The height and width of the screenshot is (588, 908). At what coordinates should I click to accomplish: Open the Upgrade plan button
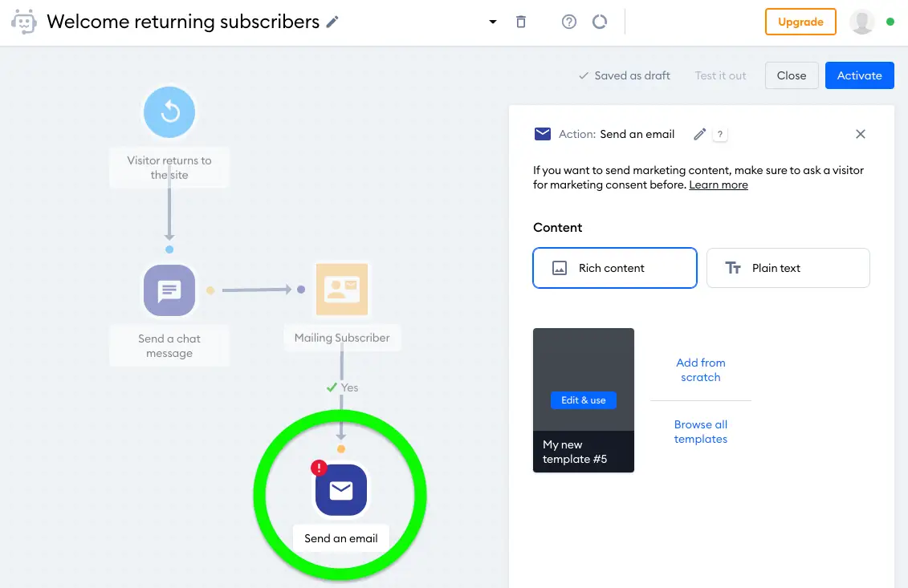[x=800, y=22]
